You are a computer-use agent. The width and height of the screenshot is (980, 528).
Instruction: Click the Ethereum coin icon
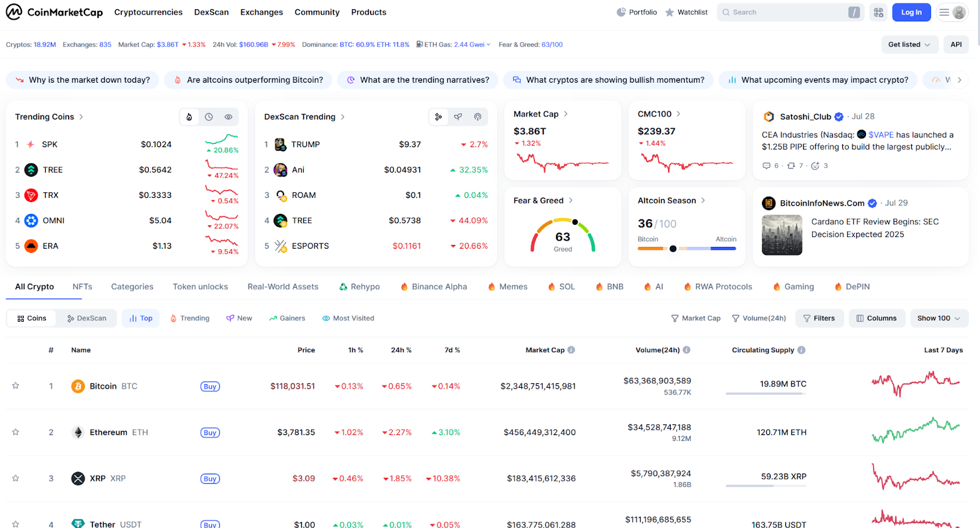(78, 432)
